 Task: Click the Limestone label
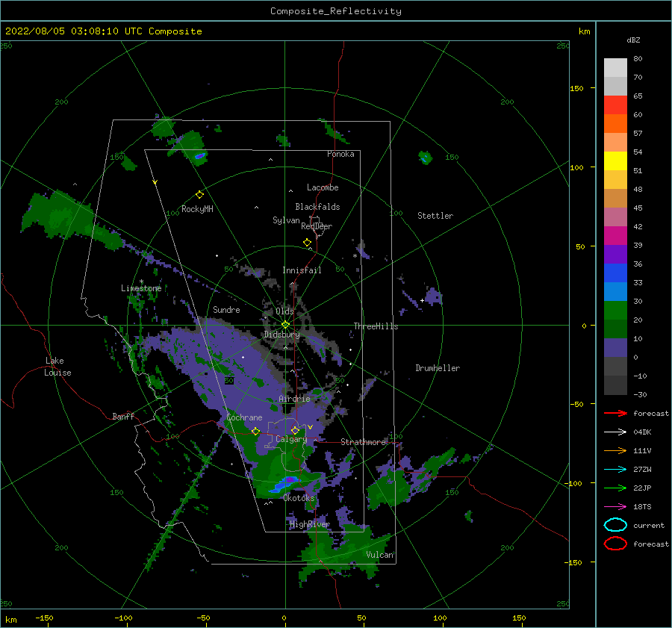141,288
